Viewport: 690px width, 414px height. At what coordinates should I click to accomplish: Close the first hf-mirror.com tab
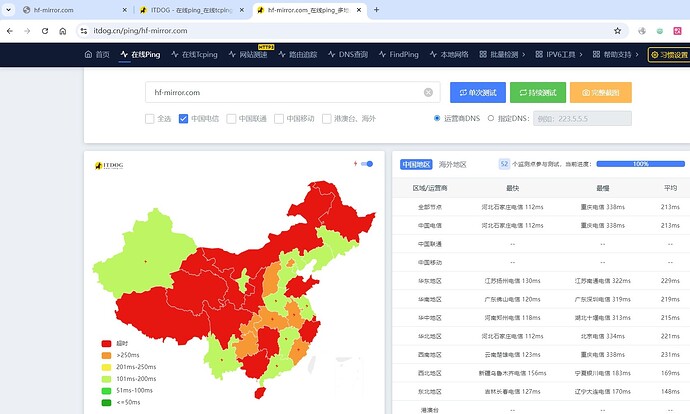pos(125,10)
